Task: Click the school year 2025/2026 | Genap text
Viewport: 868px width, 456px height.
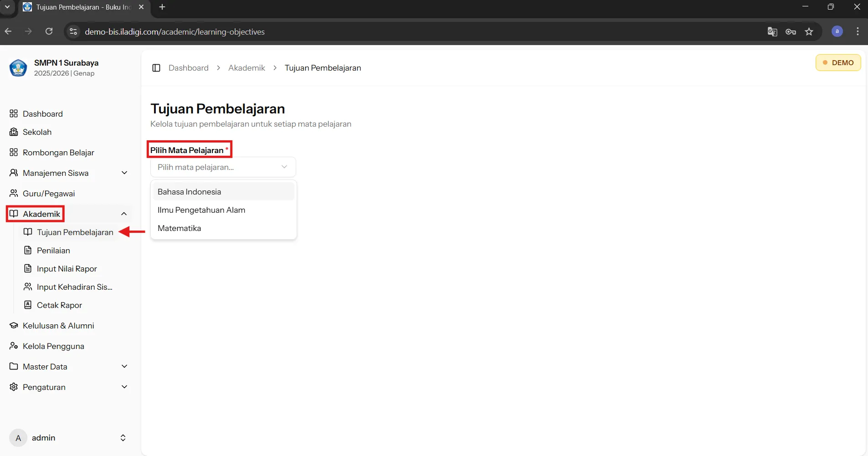Action: coord(64,73)
